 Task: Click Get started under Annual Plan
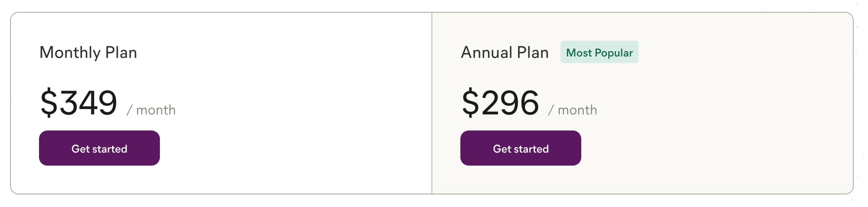pyautogui.click(x=520, y=148)
